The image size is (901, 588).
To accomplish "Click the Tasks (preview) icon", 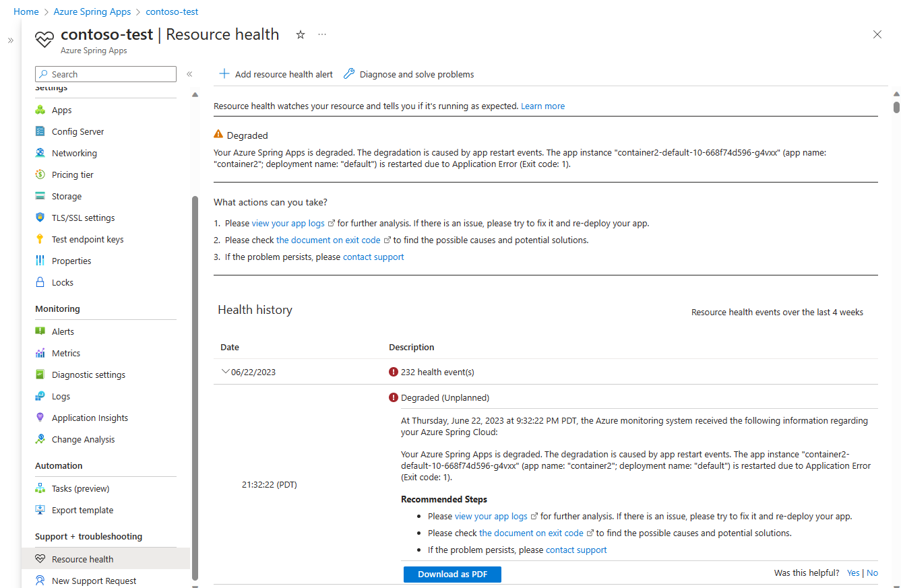I will point(40,488).
